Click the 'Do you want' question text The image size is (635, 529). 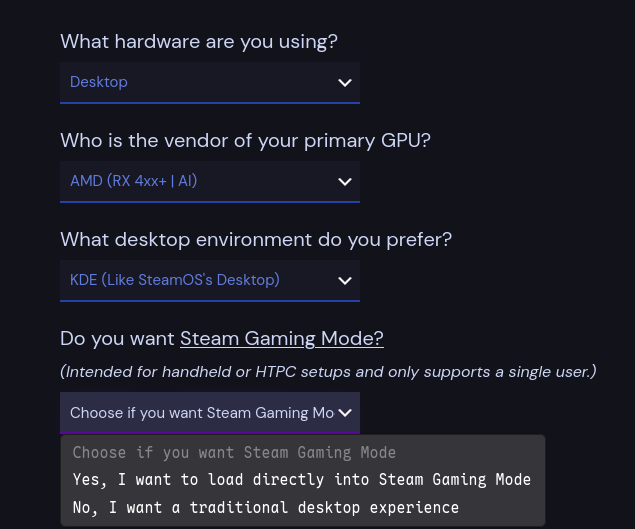pyautogui.click(x=117, y=338)
